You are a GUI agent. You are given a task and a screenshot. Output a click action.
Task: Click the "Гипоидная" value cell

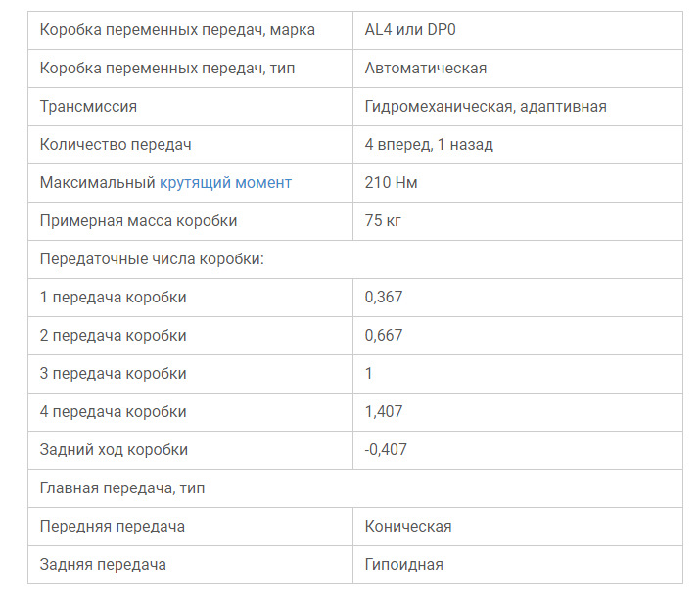point(403,565)
